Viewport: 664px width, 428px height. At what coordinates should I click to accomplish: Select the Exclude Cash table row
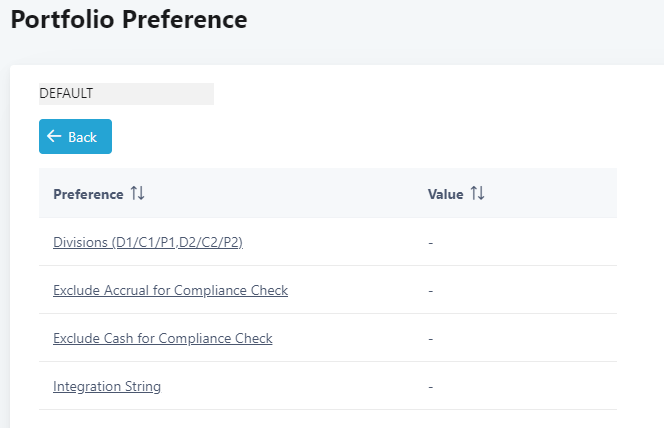coord(340,338)
